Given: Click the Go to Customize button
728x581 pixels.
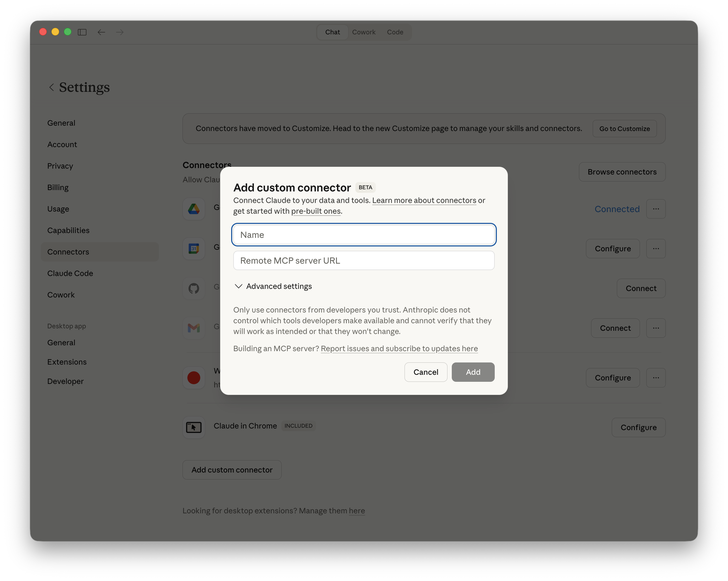Looking at the screenshot, I should 624,128.
